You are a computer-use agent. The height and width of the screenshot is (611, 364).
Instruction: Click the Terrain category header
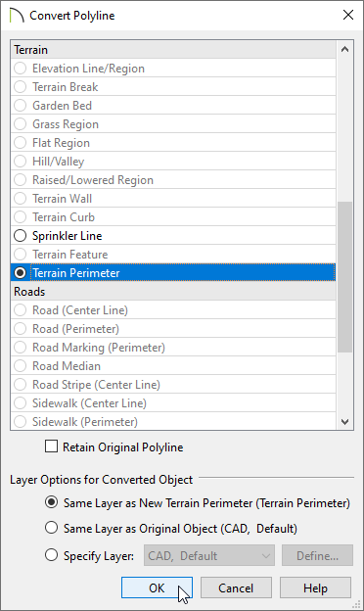tap(173, 50)
